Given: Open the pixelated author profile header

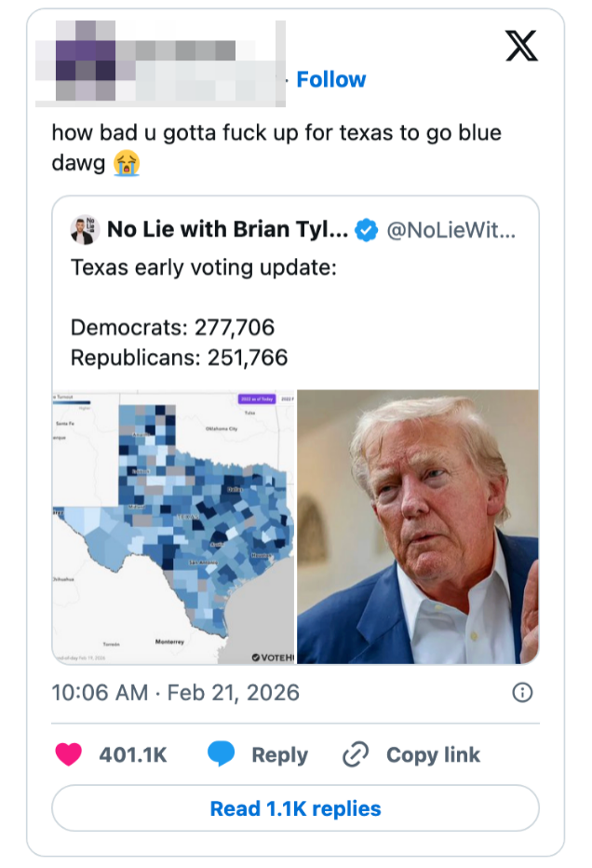Looking at the screenshot, I should click(x=160, y=61).
